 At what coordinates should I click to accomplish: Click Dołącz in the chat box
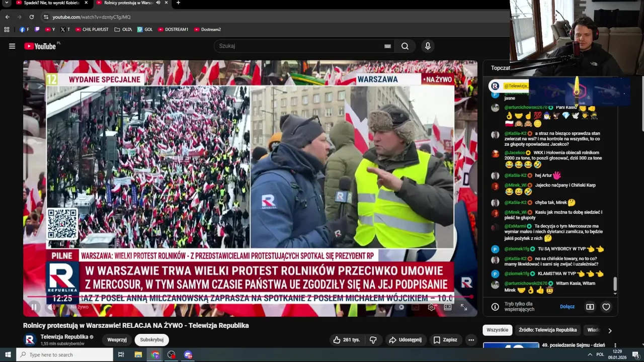[x=567, y=307]
